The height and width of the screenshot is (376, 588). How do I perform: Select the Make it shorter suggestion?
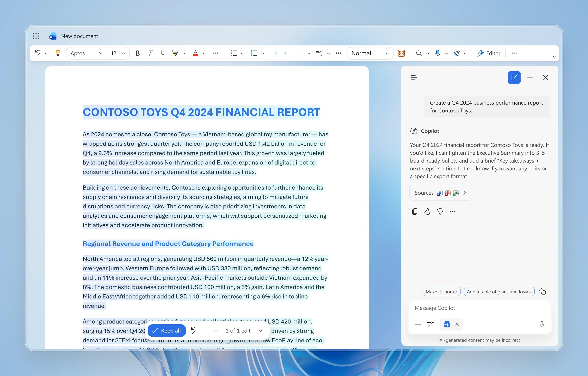coord(441,292)
